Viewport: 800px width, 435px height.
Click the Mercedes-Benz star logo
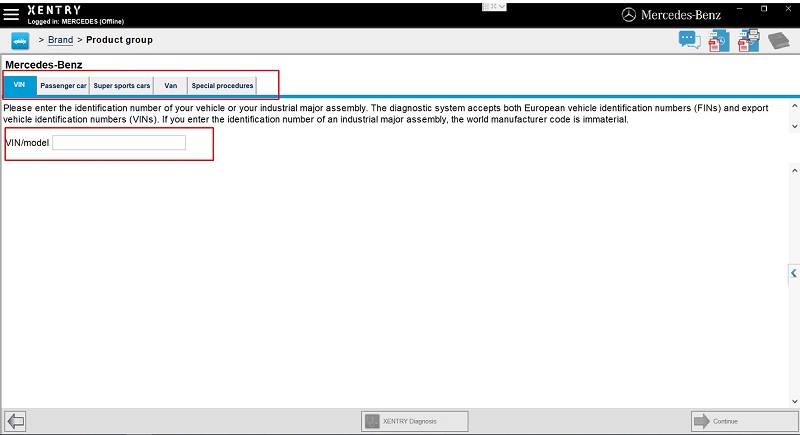tap(629, 15)
